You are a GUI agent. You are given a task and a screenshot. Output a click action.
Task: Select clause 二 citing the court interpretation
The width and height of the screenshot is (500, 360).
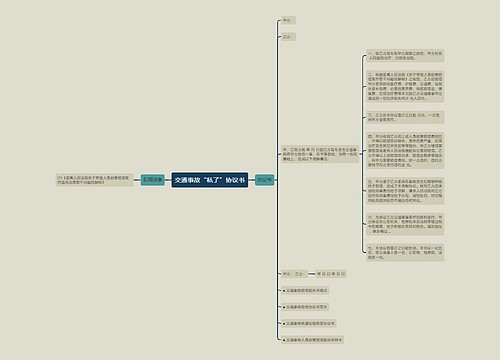tap(405, 86)
